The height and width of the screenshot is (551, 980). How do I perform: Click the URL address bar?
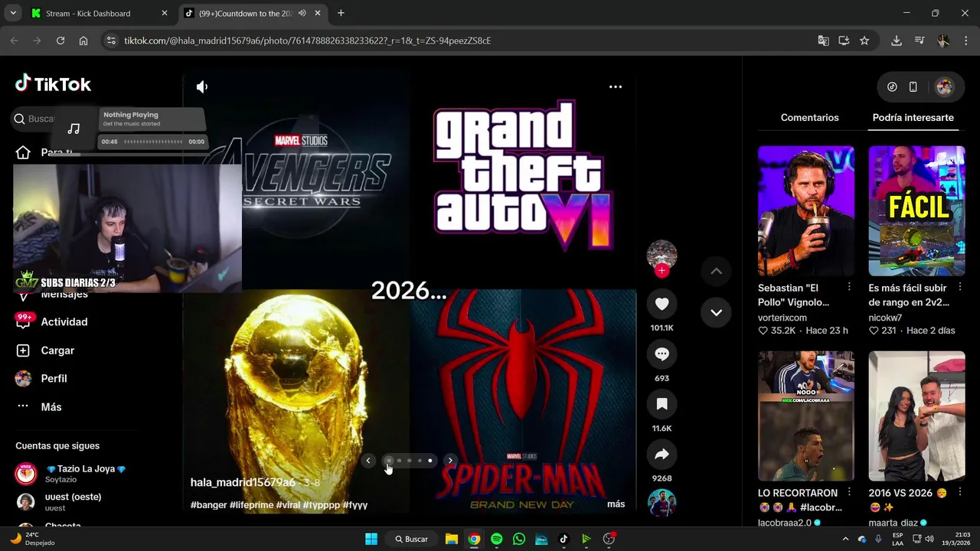tap(459, 41)
